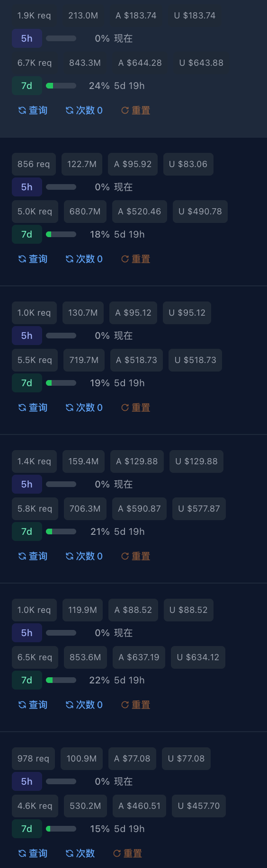Click the 7d progress bar showing 15%
This screenshot has height=868, width=267.
pyautogui.click(x=61, y=829)
